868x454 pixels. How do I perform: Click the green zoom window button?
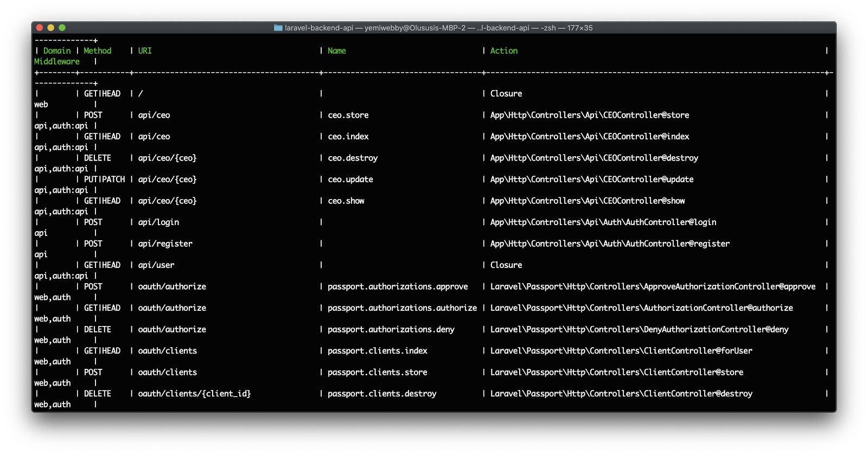(x=62, y=28)
